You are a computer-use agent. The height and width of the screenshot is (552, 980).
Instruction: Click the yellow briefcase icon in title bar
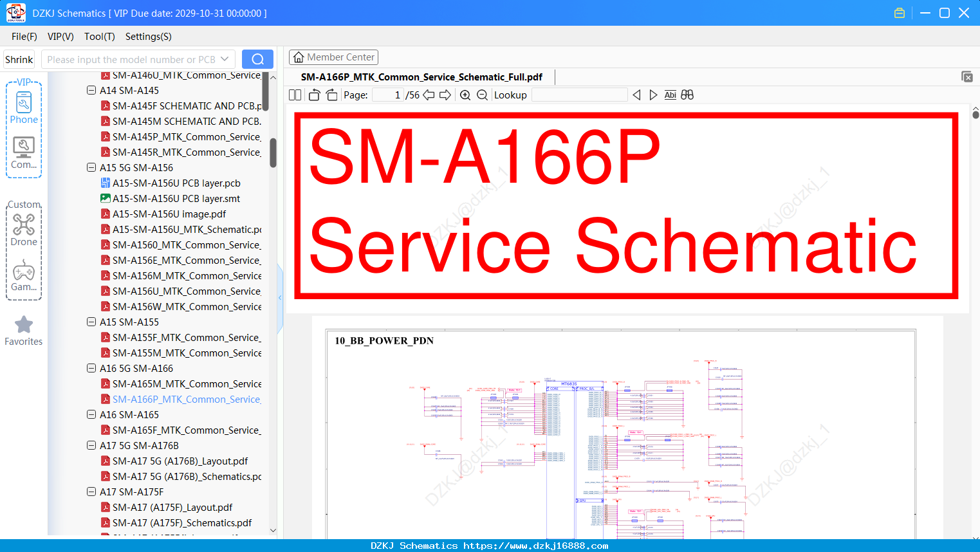point(900,13)
